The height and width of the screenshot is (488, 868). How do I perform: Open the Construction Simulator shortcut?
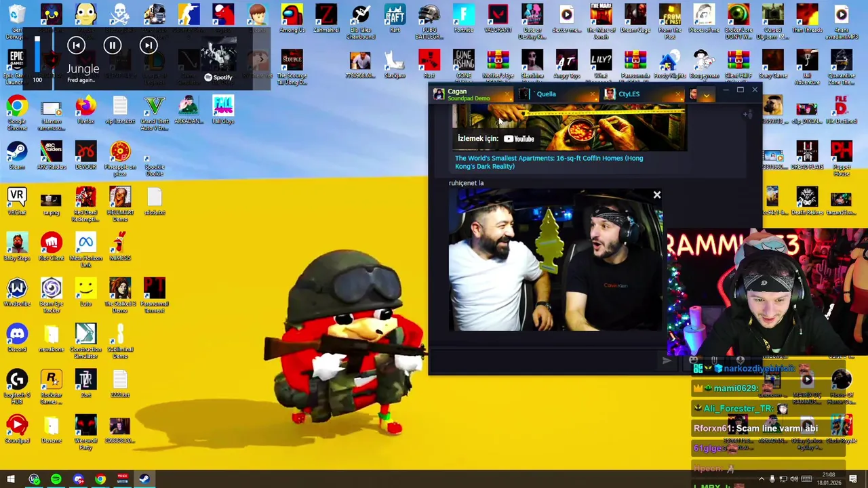[x=85, y=341]
